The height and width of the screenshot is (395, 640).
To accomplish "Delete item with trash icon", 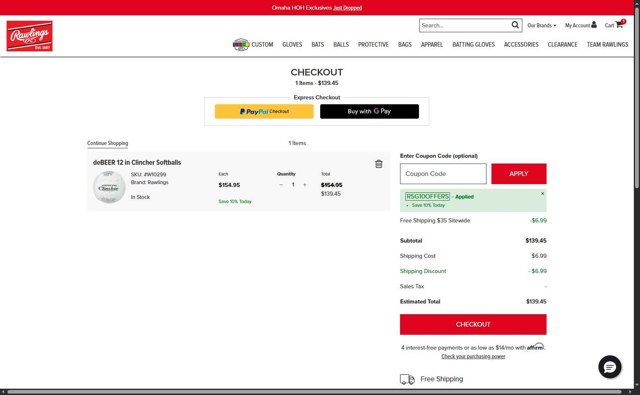I will tap(379, 164).
